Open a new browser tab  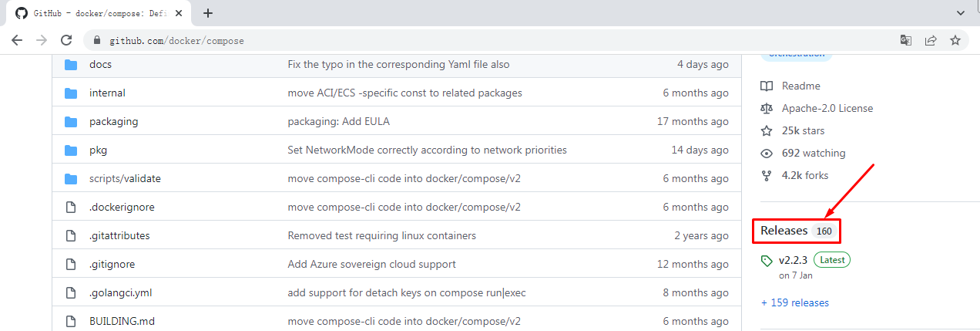(208, 13)
